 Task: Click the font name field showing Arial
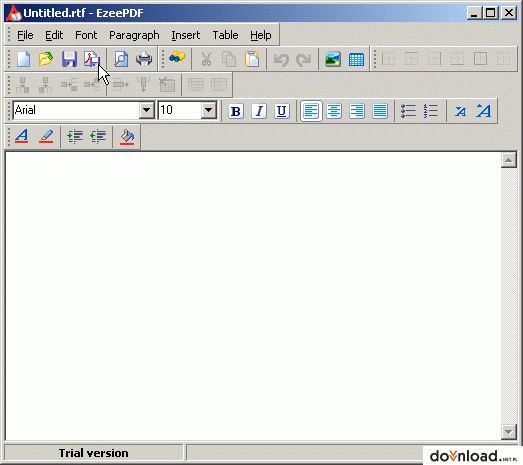[76, 110]
